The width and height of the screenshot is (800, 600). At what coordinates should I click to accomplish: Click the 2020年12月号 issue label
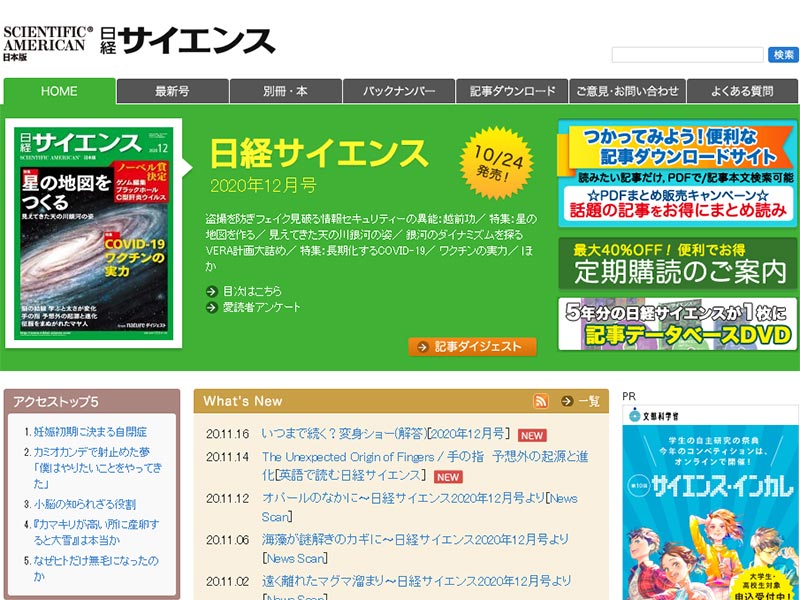pos(263,185)
